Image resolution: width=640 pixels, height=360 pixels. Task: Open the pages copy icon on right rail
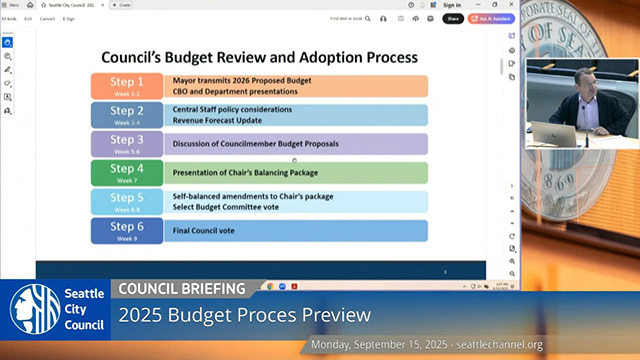[512, 77]
